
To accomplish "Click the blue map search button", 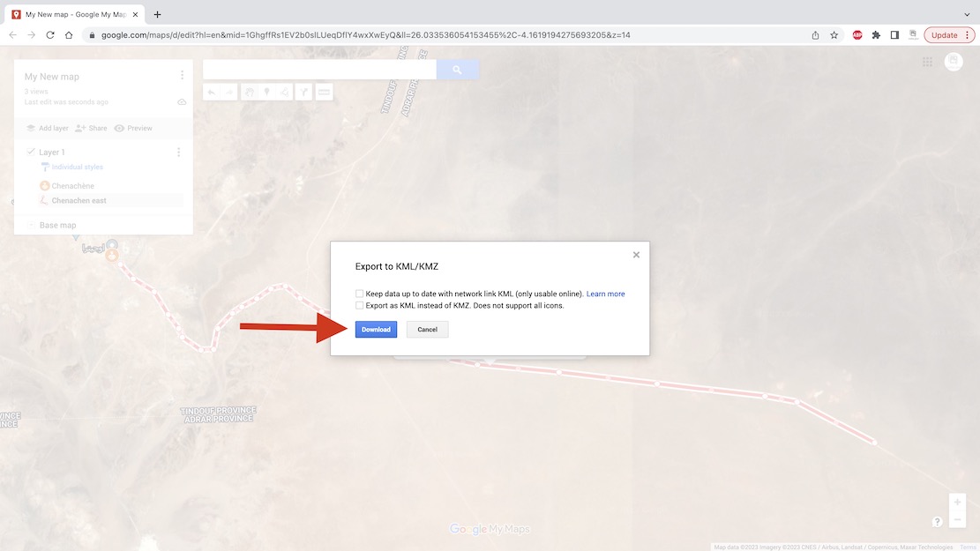I will coord(458,70).
